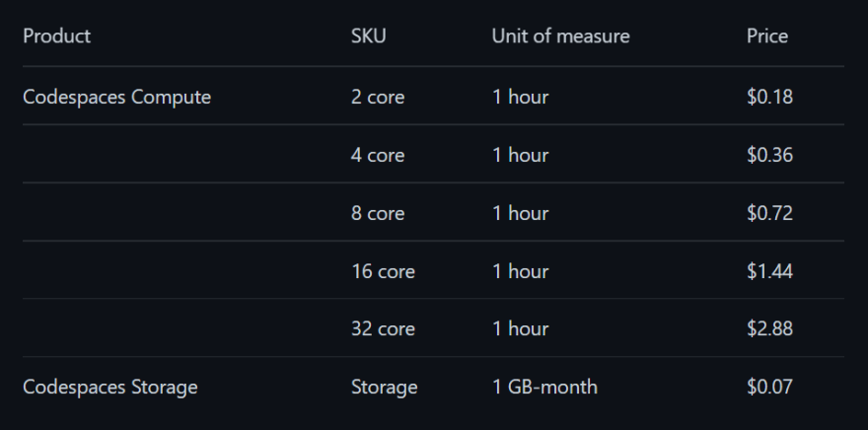Viewport: 868px width, 430px height.
Task: Click the SKU column header
Action: click(x=369, y=36)
